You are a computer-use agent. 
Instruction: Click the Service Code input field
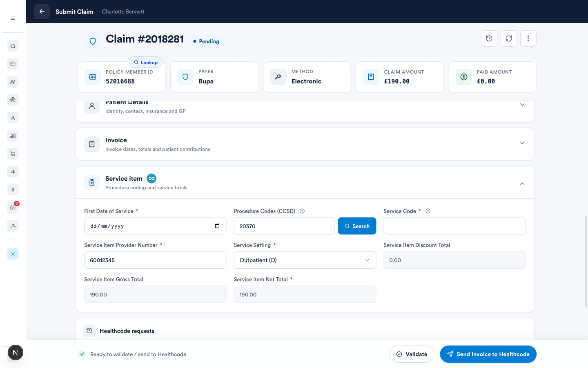tap(454, 226)
